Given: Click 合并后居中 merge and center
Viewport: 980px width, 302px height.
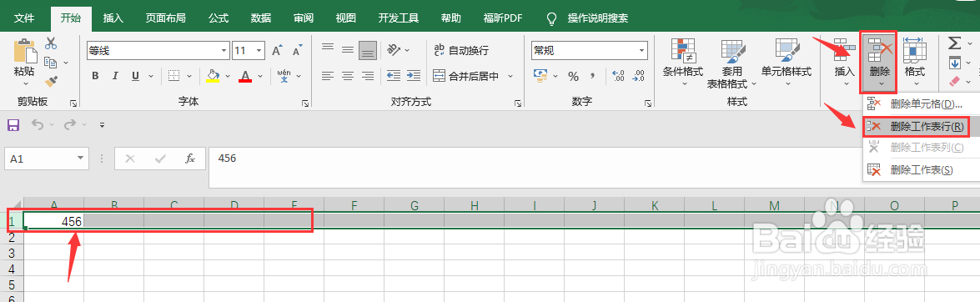Looking at the screenshot, I should pyautogui.click(x=466, y=76).
